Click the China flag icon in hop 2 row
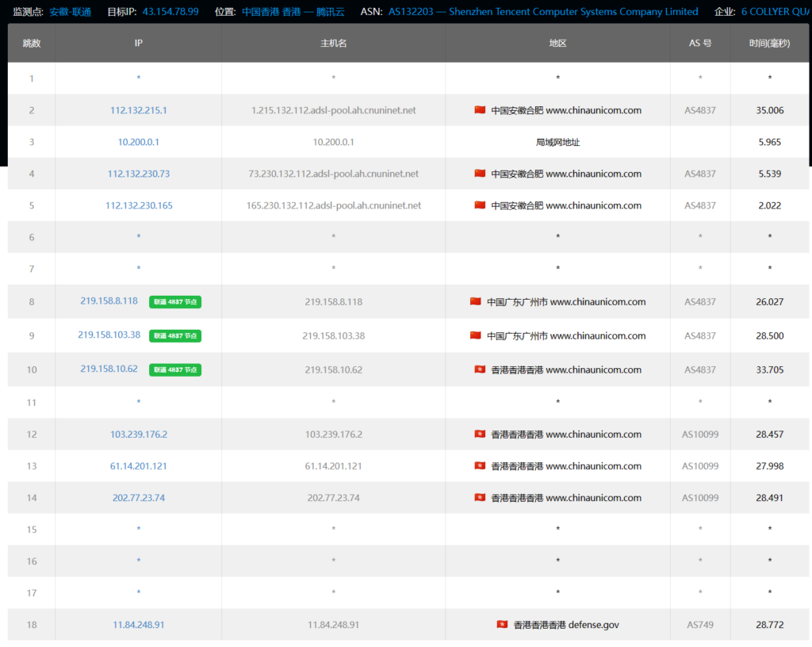Image resolution: width=812 pixels, height=647 pixels. click(x=479, y=110)
